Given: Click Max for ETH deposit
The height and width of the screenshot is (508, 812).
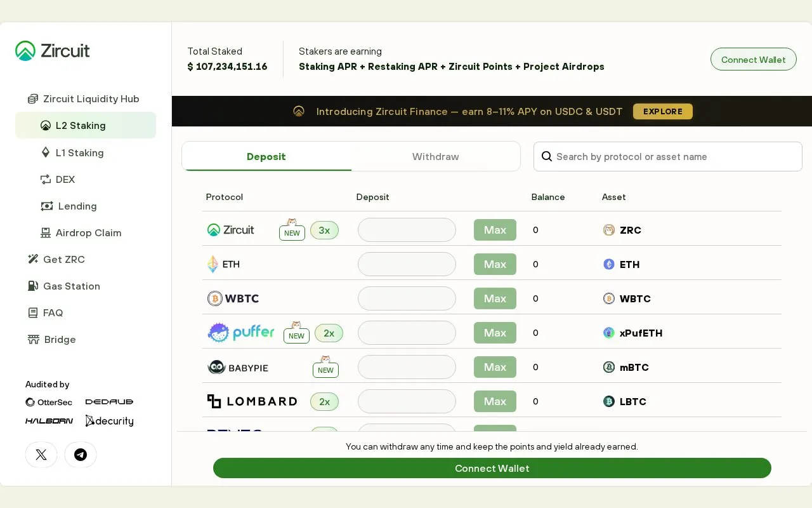Looking at the screenshot, I should click(x=495, y=264).
